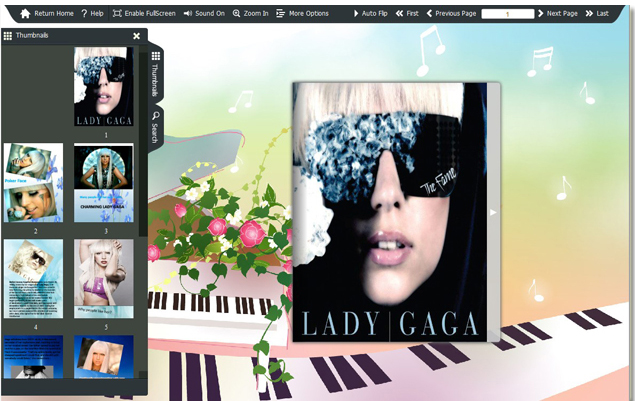Viewport: 635px width, 401px height.
Task: Open page 3 thumbnail Charming Lady Gaga
Action: tap(104, 182)
